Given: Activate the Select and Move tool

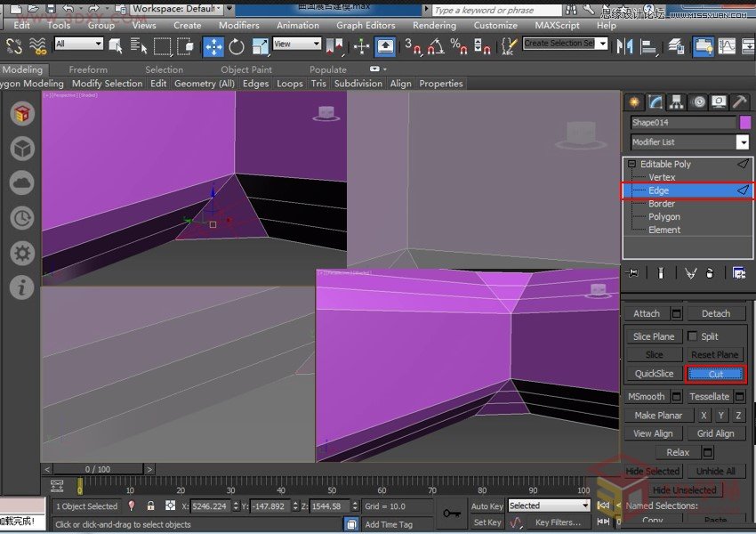Looking at the screenshot, I should click(x=213, y=47).
